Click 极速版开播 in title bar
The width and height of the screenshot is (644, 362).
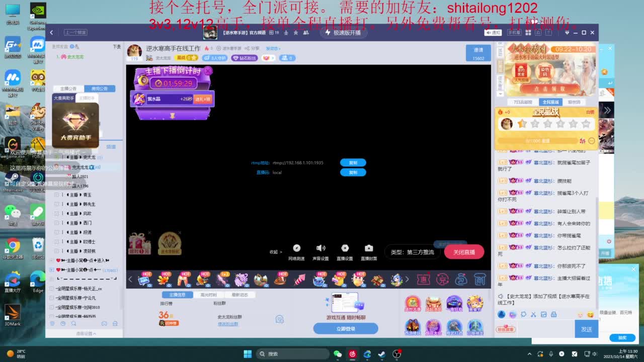343,33
